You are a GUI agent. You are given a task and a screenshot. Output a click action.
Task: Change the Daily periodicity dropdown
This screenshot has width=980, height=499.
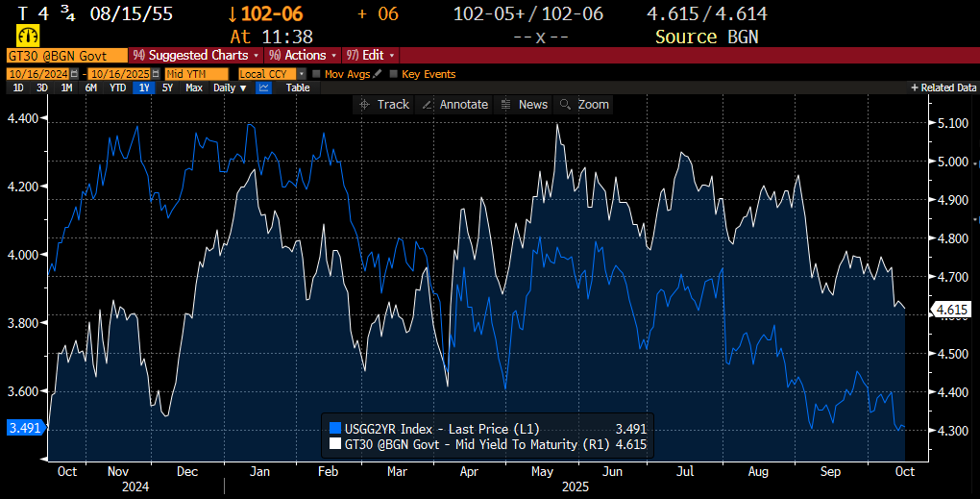pyautogui.click(x=230, y=87)
